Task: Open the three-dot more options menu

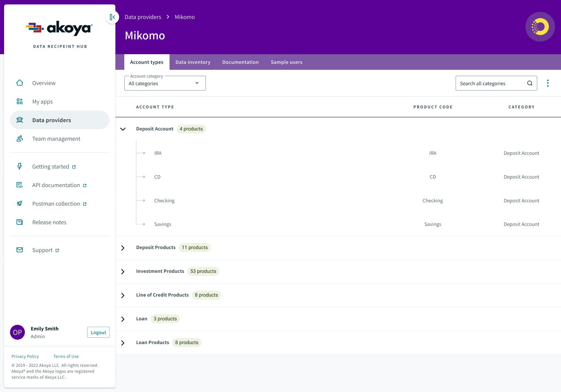Action: coord(548,83)
